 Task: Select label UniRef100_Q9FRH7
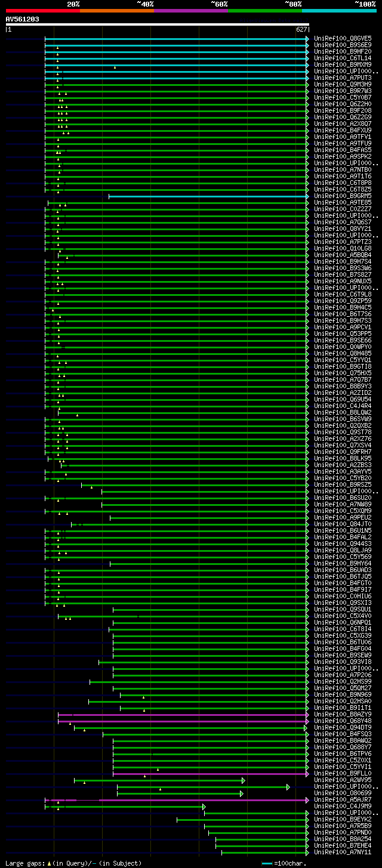[343, 452]
